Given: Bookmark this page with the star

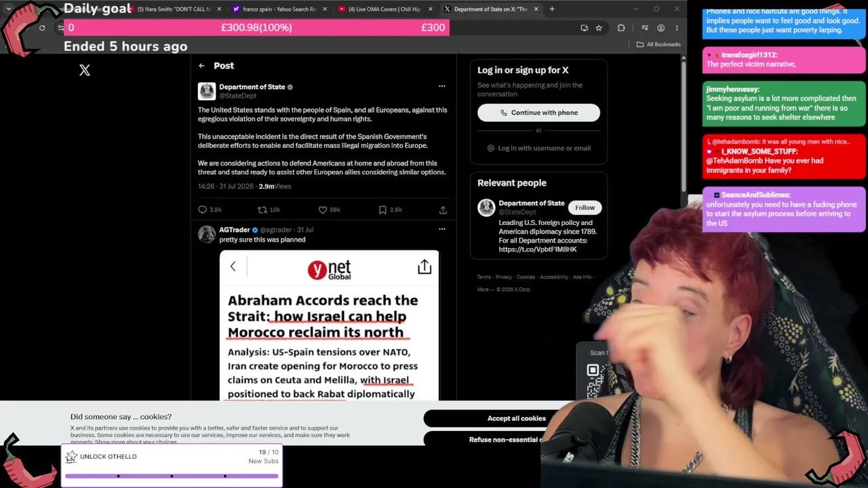Looking at the screenshot, I should [599, 28].
